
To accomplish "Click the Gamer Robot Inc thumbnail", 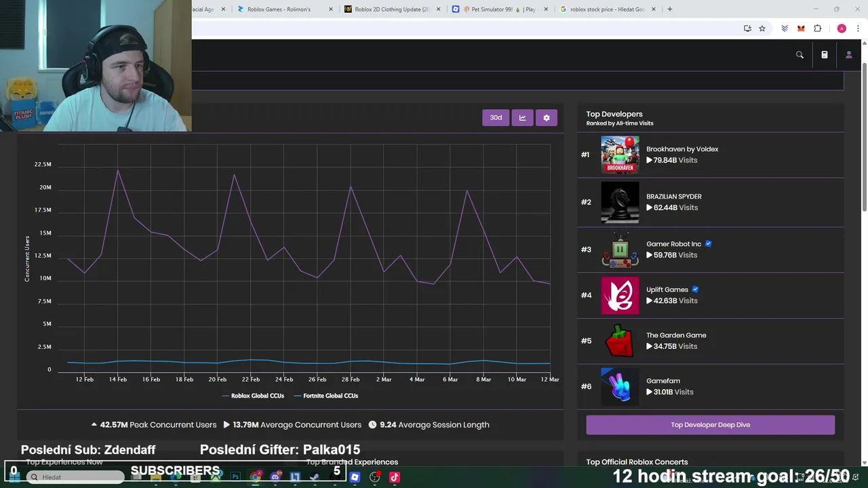I will (x=620, y=249).
